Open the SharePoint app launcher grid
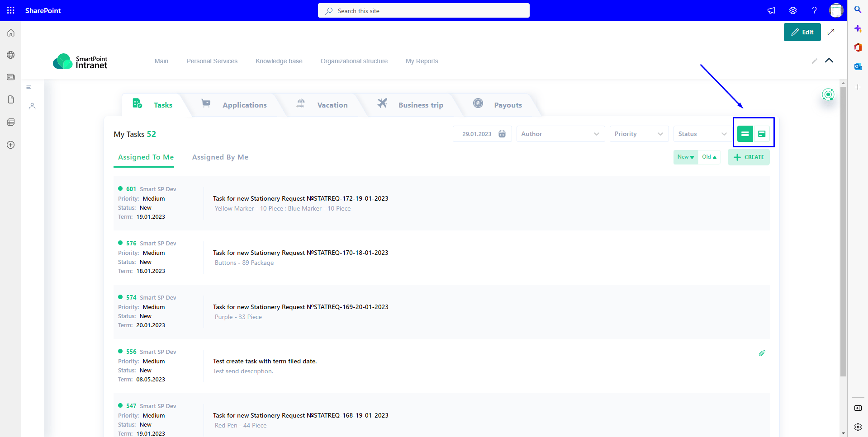The height and width of the screenshot is (437, 868). (x=10, y=10)
